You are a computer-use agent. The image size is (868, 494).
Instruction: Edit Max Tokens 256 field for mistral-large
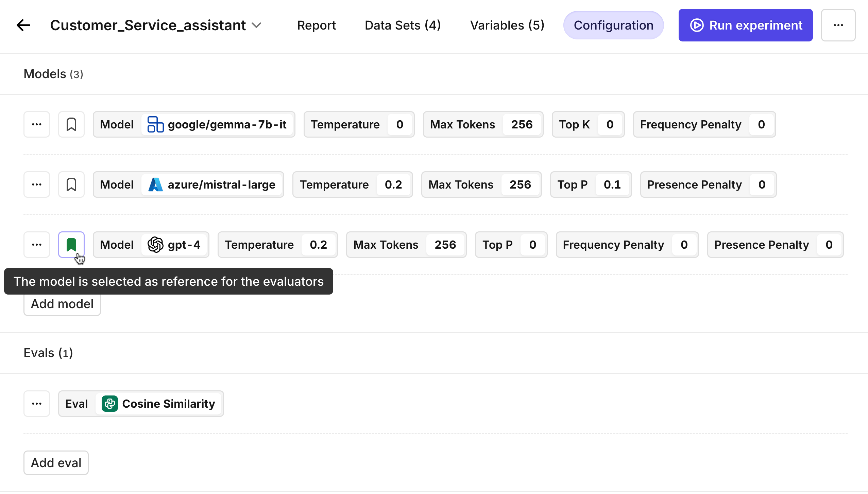520,184
